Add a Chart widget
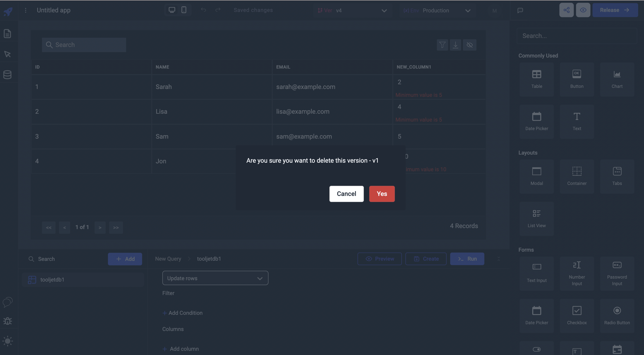This screenshot has height=355, width=644. pyautogui.click(x=617, y=79)
